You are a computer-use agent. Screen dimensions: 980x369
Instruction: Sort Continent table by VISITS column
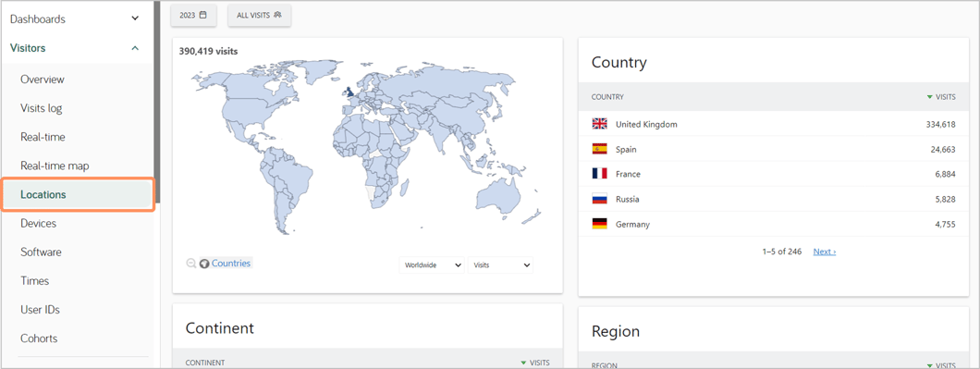pos(535,363)
